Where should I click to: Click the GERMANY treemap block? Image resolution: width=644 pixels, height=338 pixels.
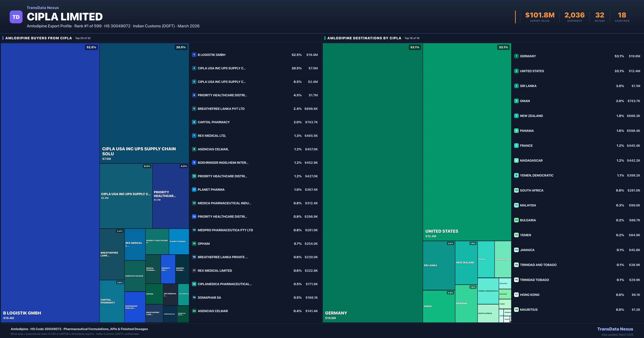372,183
